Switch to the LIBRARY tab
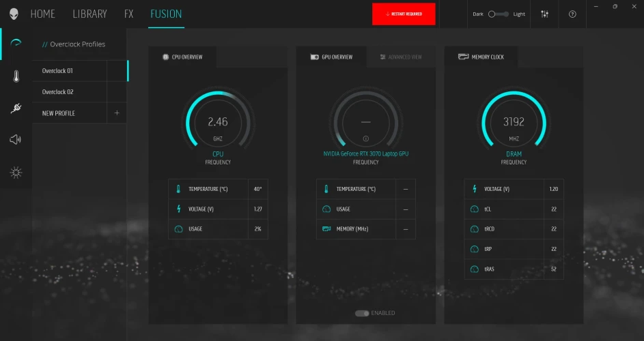 [x=89, y=14]
